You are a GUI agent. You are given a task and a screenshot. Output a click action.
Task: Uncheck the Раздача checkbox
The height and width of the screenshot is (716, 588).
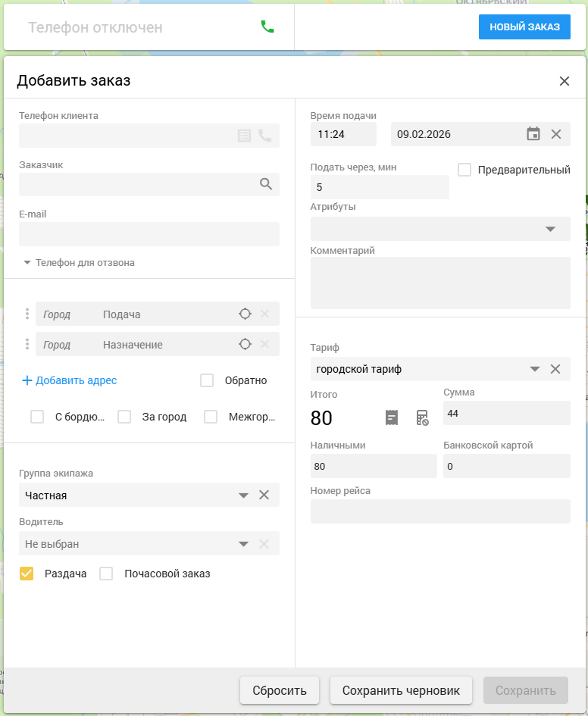27,574
